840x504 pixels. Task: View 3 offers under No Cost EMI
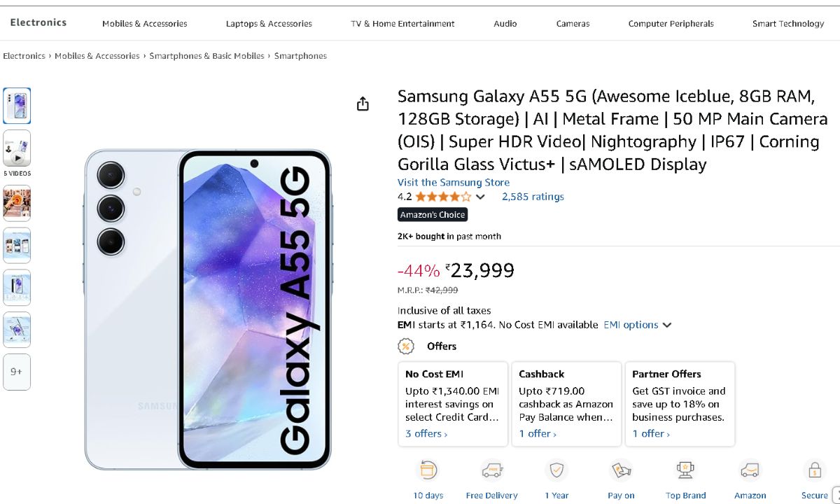426,434
